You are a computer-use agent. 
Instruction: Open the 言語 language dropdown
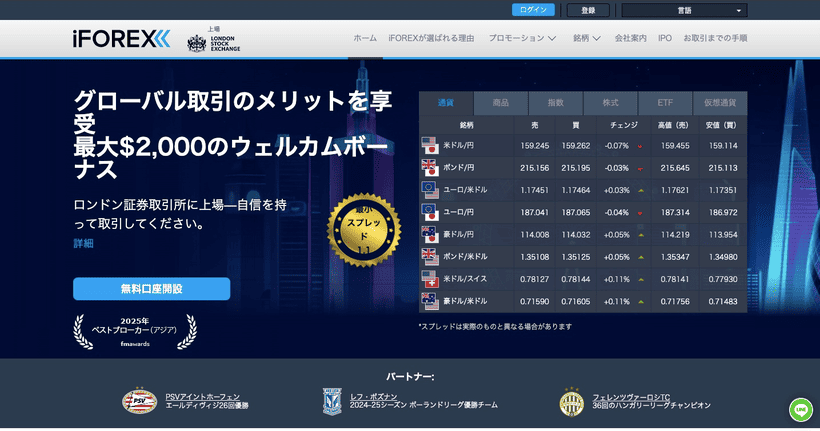point(684,10)
